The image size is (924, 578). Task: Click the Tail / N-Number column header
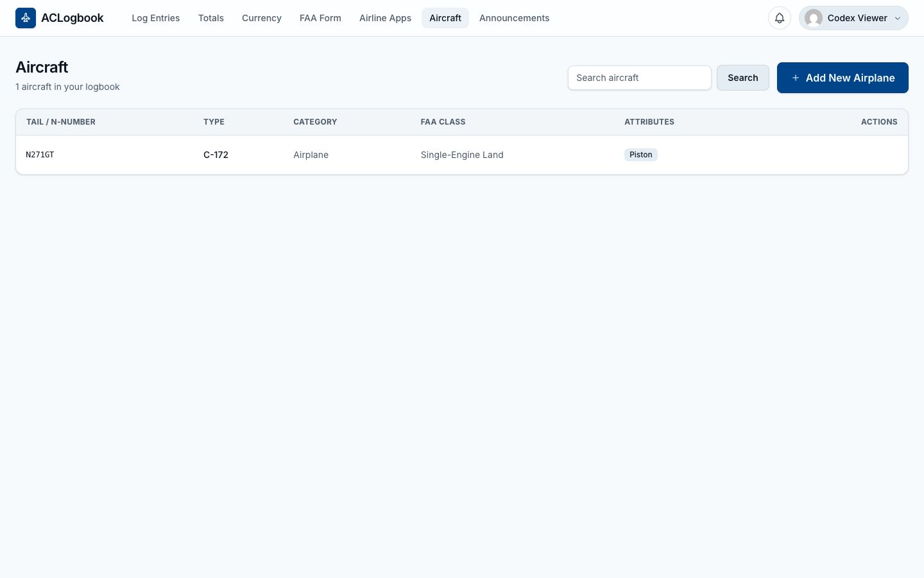tap(61, 122)
